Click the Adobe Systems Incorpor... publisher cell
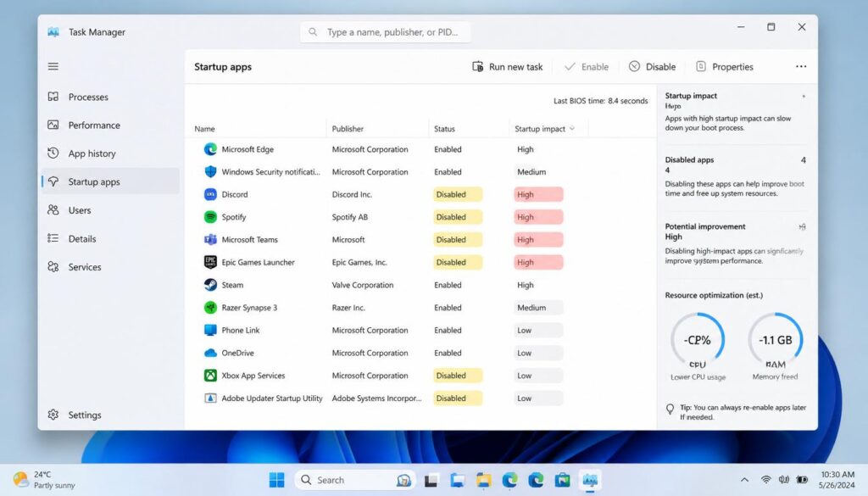Image resolution: width=868 pixels, height=496 pixels. (x=376, y=398)
